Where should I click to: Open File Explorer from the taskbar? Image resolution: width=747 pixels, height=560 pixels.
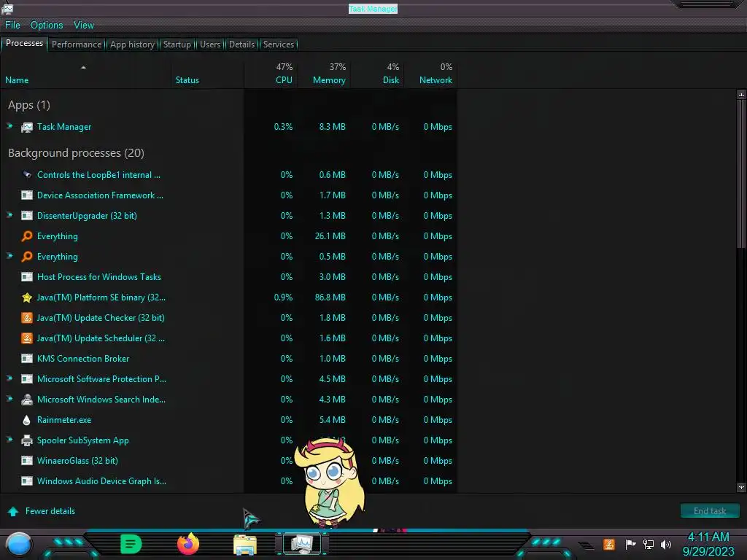coord(245,545)
